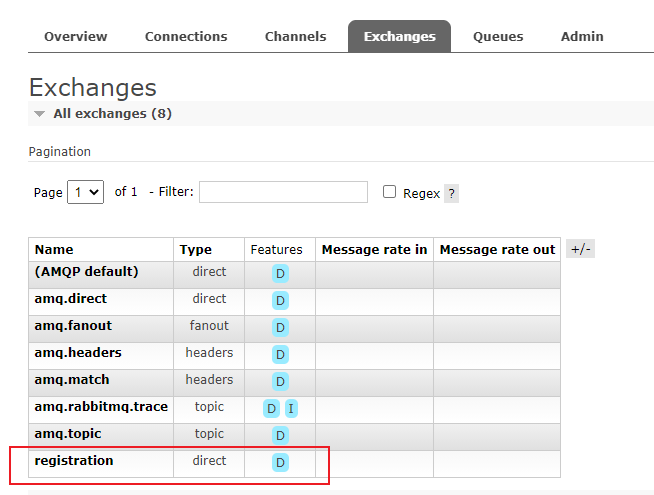Click the D badge in the amq.fanout row
This screenshot has height=495, width=654.
[280, 327]
